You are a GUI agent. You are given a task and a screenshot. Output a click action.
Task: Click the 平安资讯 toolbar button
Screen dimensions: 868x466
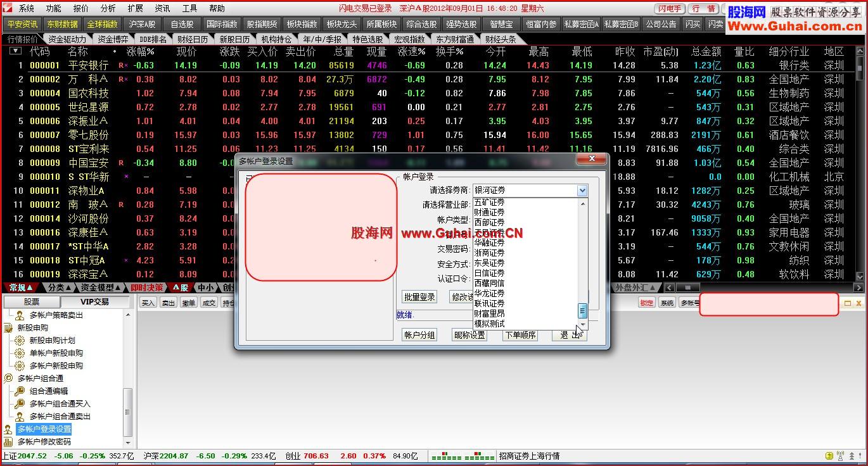22,24
